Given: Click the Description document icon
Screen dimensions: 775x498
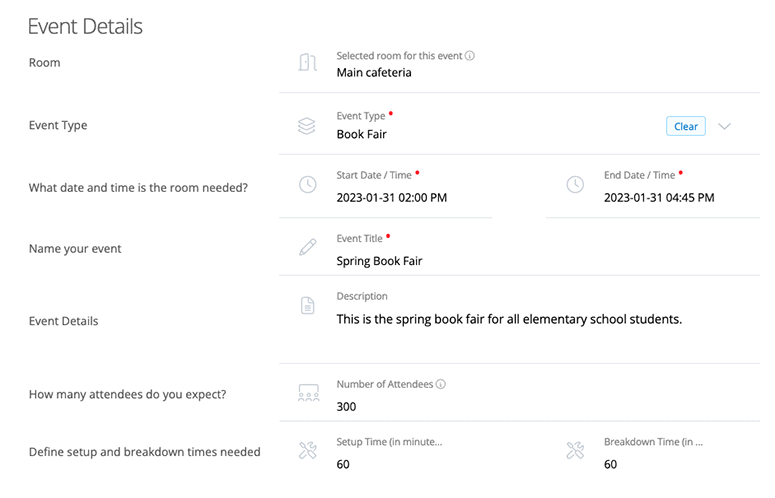Looking at the screenshot, I should click(x=308, y=306).
